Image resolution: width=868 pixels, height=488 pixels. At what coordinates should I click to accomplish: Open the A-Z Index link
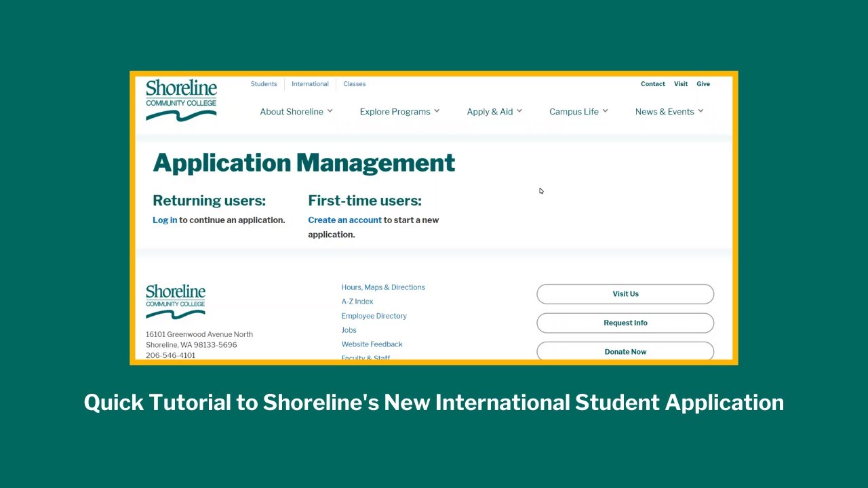[x=357, y=302]
